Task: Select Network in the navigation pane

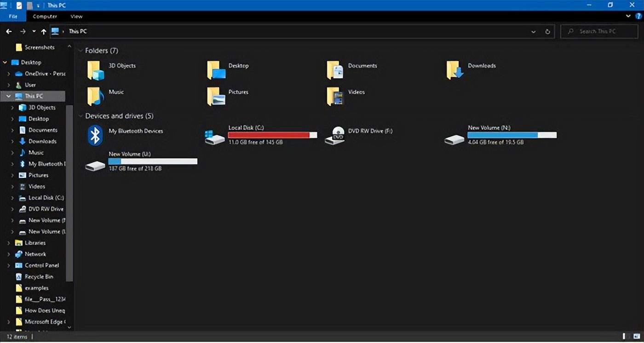Action: coord(30,254)
